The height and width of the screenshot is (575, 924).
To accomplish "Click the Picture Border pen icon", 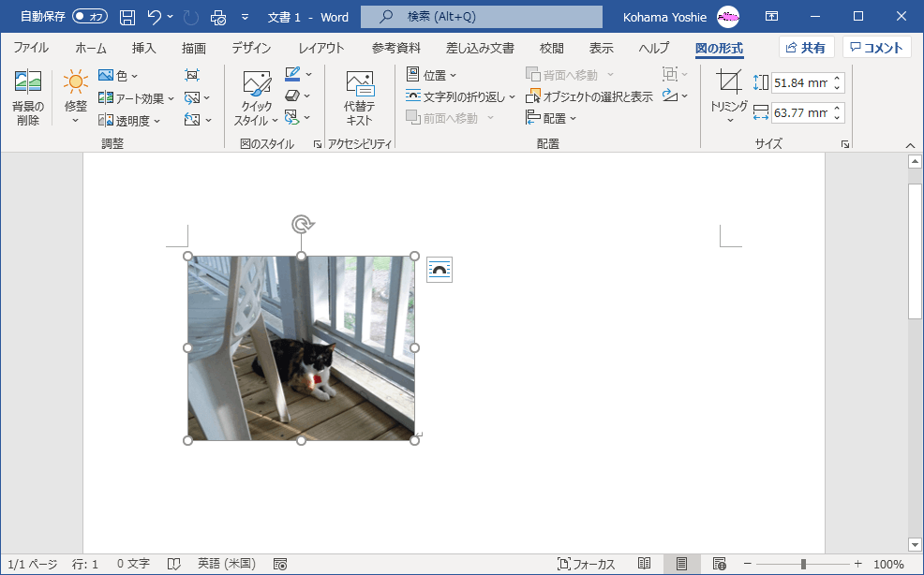I will 292,74.
